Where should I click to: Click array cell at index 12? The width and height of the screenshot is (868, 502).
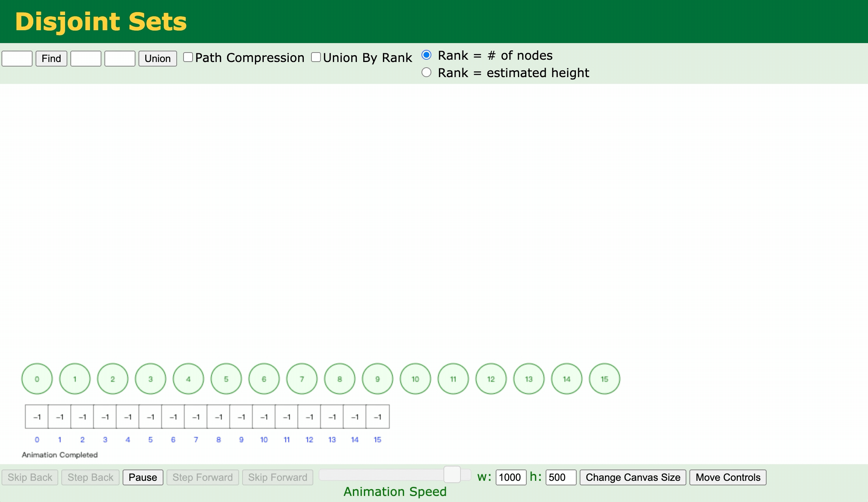[309, 417]
